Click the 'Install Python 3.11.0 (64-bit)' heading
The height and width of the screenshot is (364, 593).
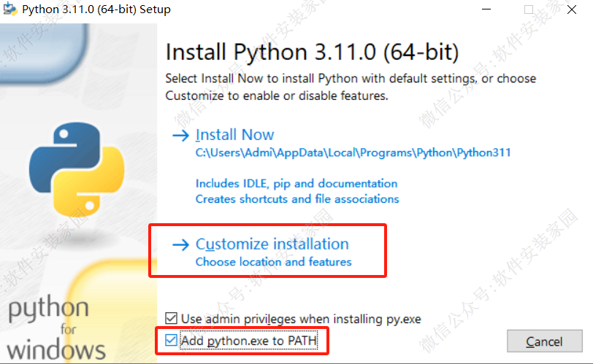312,53
